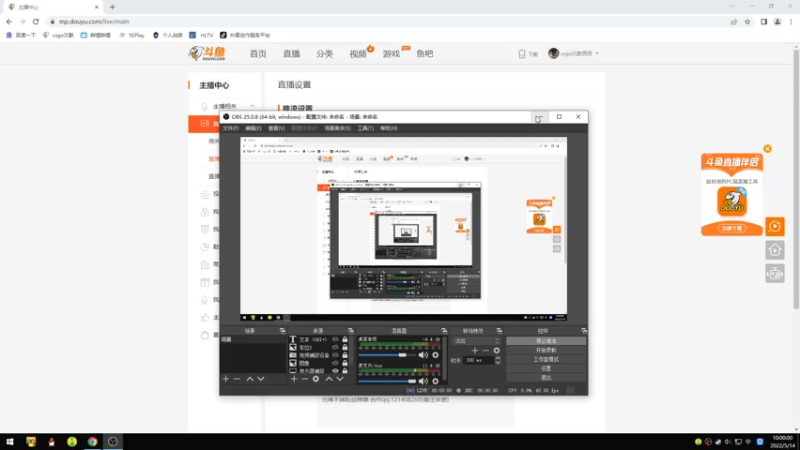800x450 pixels.
Task: Remove the scene transition with the minus icon
Action: click(x=486, y=351)
